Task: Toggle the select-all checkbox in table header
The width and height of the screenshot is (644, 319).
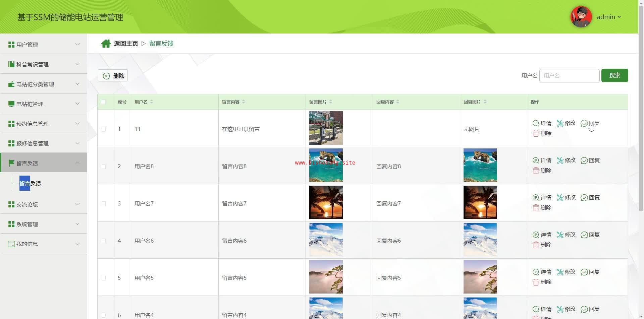Action: click(x=103, y=102)
